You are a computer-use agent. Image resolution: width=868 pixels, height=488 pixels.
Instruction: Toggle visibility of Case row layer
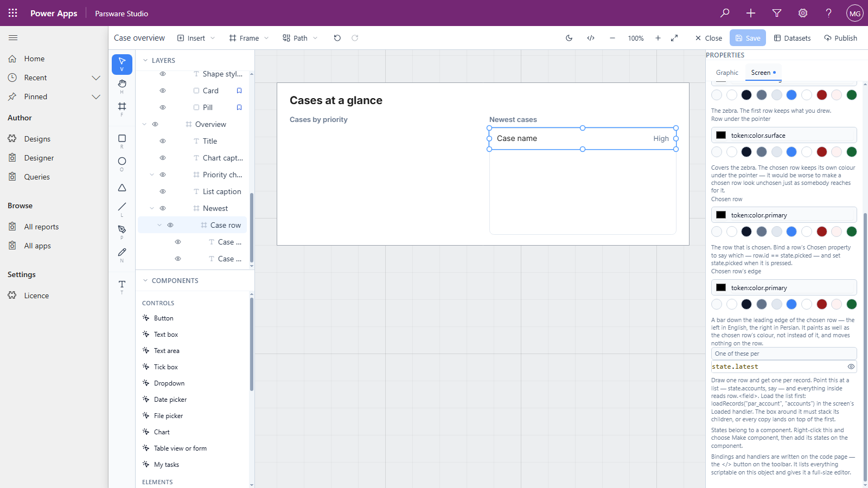click(x=170, y=225)
